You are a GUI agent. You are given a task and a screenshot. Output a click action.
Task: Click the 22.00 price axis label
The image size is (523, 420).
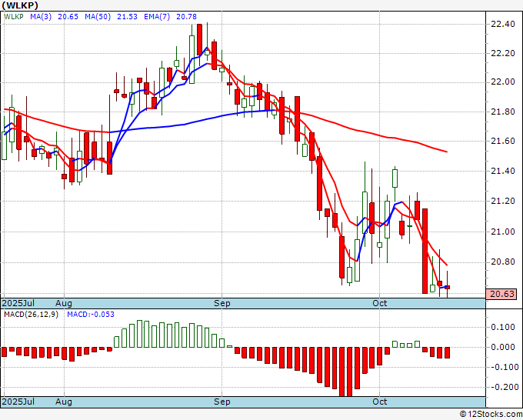pyautogui.click(x=503, y=82)
